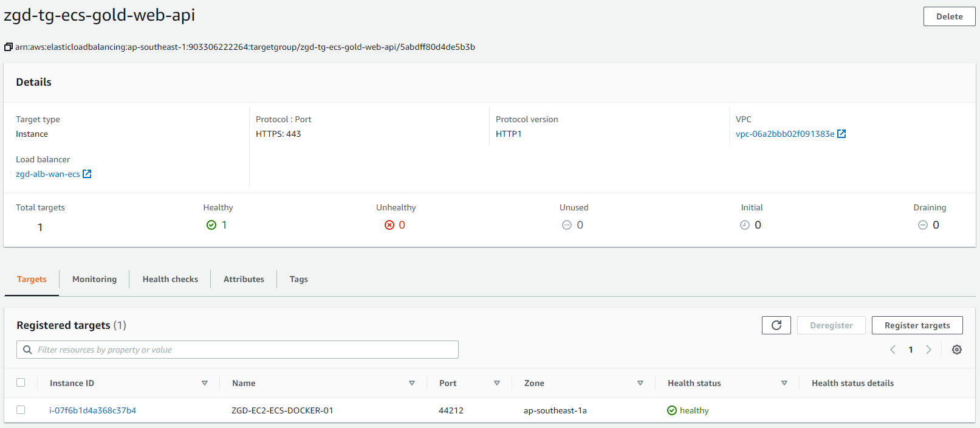Click the Register targets button
The height and width of the screenshot is (428, 980).
(917, 325)
